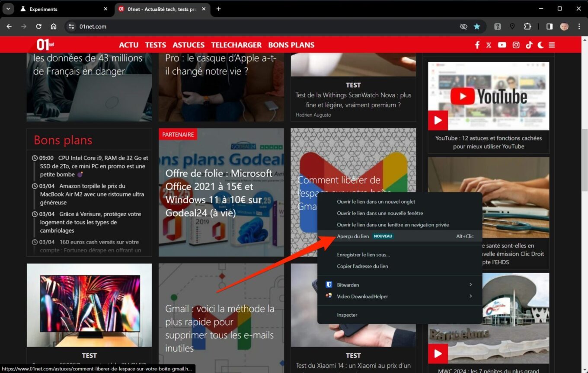Close the Experiments tab
Screen dimensions: 588x373
(106, 9)
